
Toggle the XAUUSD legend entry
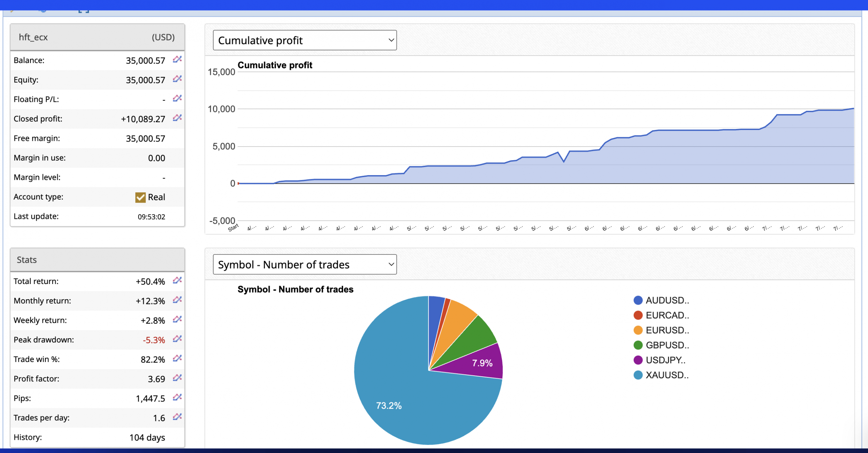pos(667,375)
